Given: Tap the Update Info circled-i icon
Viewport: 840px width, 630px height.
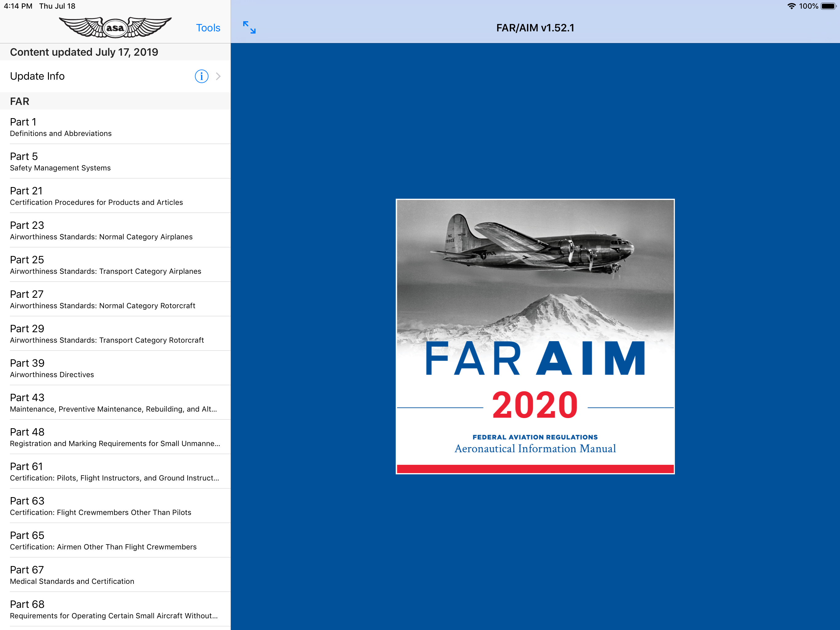Looking at the screenshot, I should click(x=201, y=76).
